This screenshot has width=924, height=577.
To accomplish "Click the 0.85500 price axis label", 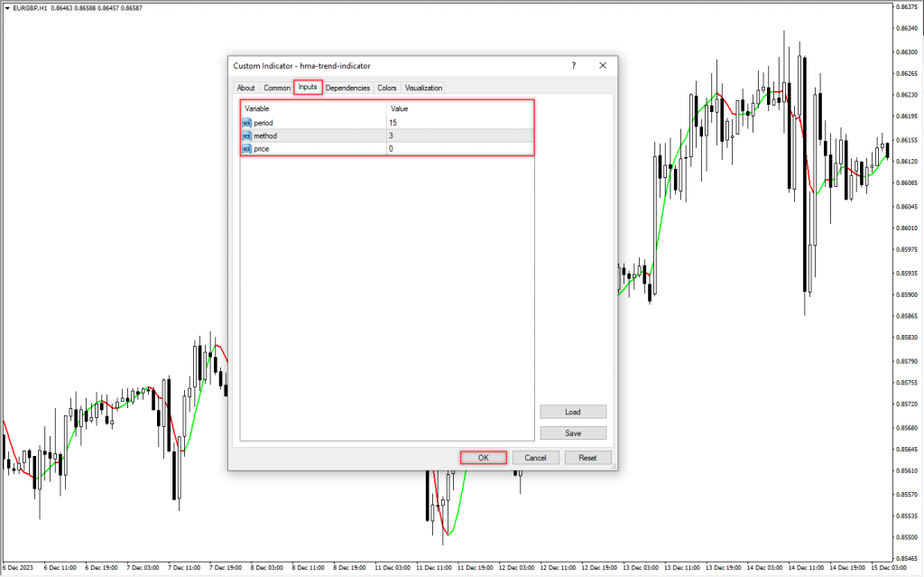I will (x=906, y=537).
